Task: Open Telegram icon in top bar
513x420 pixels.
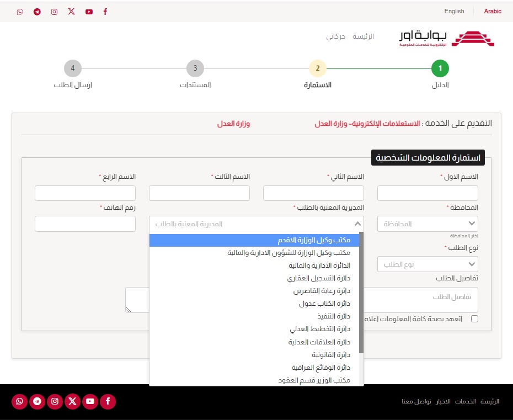Action: tap(38, 12)
